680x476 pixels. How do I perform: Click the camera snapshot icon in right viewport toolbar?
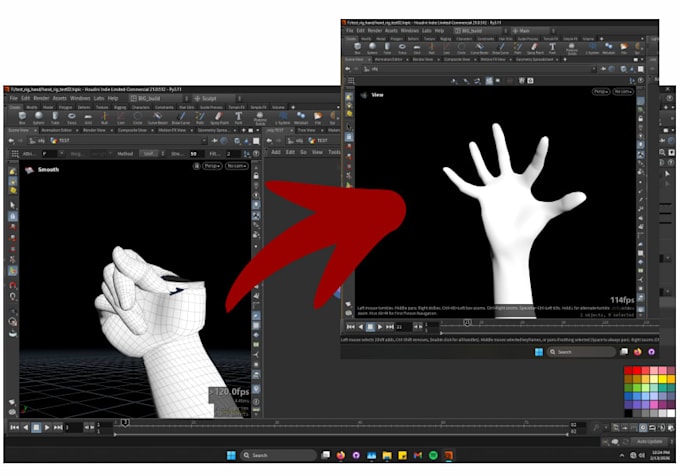530,81
